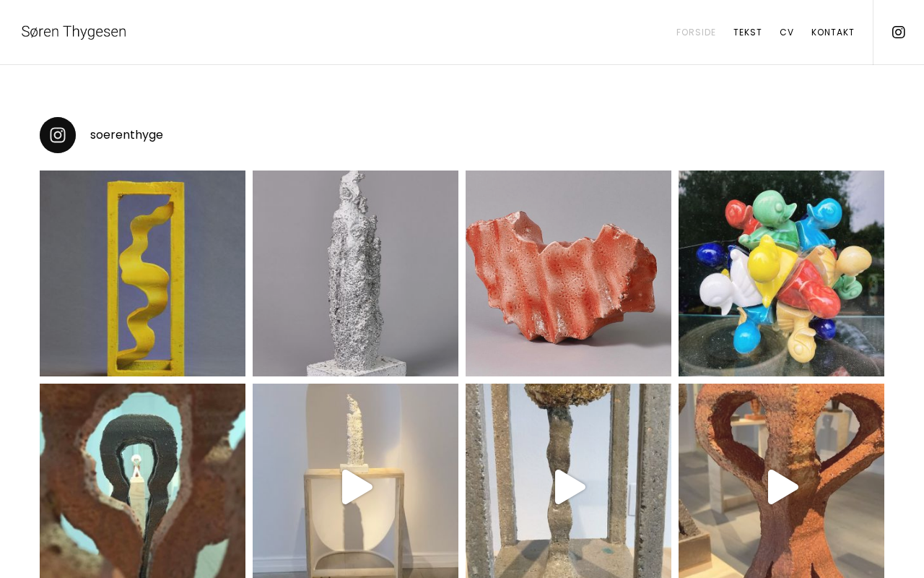The width and height of the screenshot is (924, 578).
Task: Go to the TEKST page
Action: 748,33
